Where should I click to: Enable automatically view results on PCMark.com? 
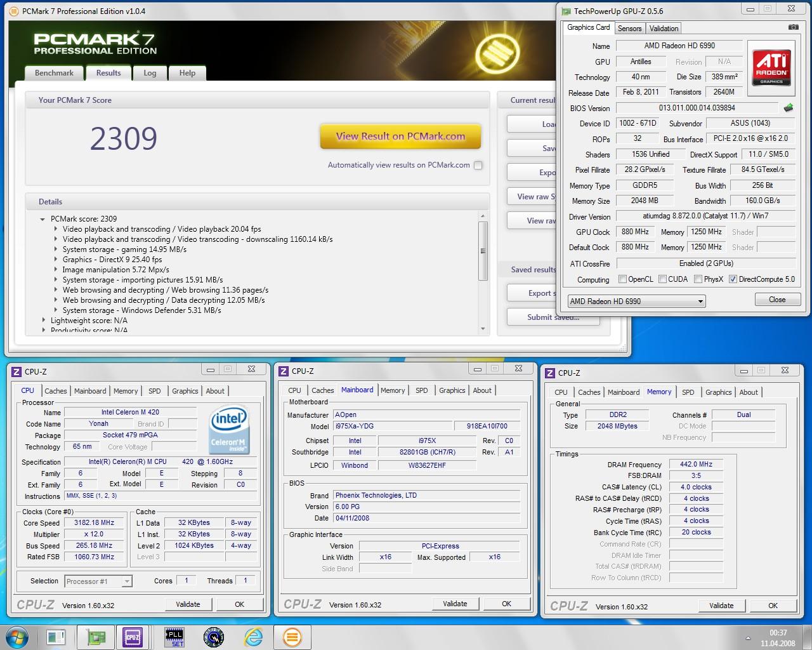pos(478,165)
